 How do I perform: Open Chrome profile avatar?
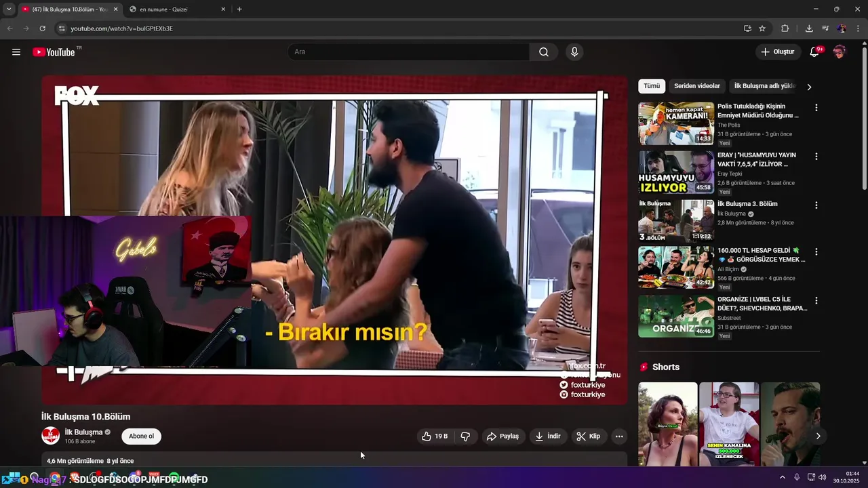pyautogui.click(x=842, y=28)
